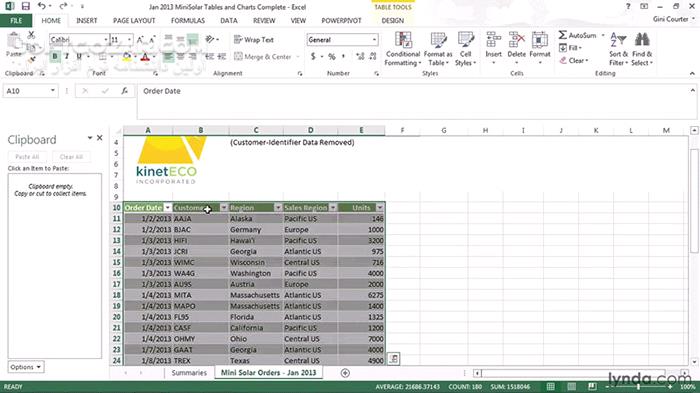
Task: Open Sort & Filter menu
Action: click(x=618, y=49)
